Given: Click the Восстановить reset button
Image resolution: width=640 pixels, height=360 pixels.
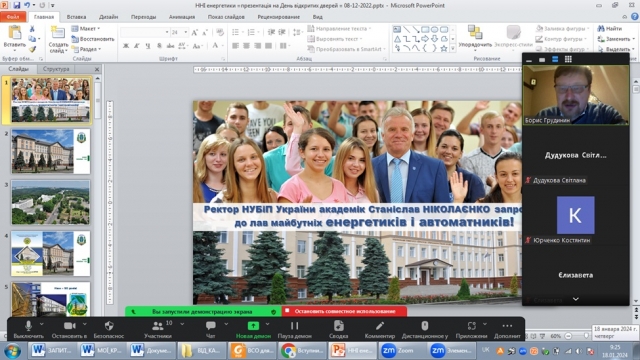Looking at the screenshot, I should (93, 39).
